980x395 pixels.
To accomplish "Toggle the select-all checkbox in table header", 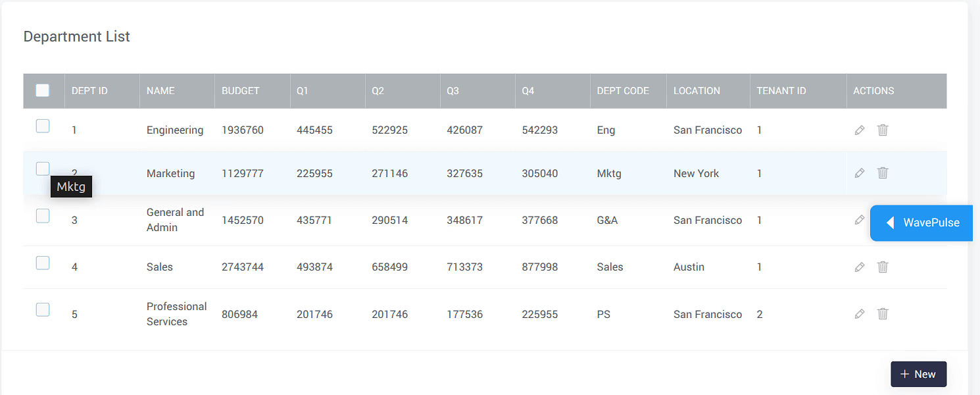I will [43, 90].
